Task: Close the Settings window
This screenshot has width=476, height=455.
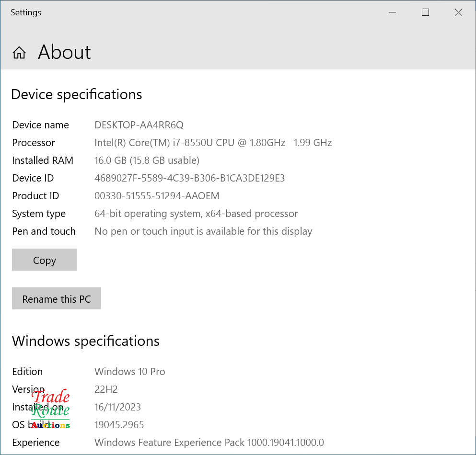Action: [x=458, y=13]
